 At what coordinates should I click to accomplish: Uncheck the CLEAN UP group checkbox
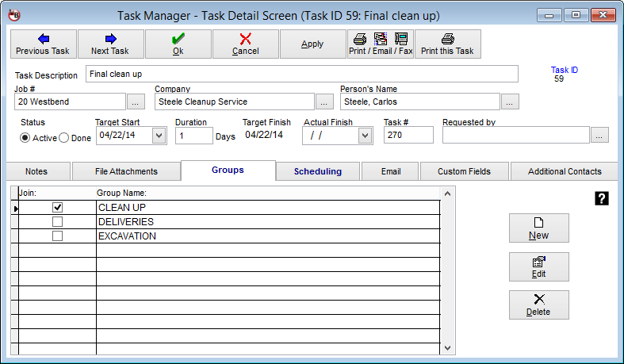point(57,207)
